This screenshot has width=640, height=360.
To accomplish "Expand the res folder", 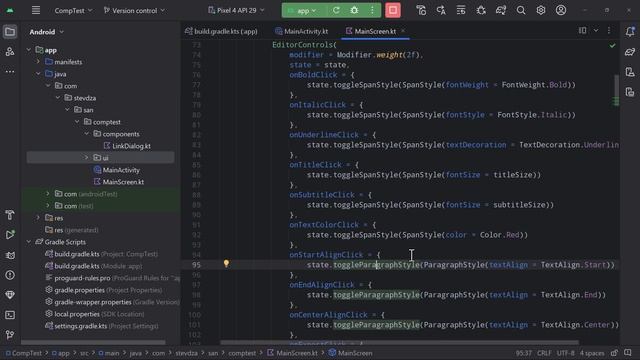I will pyautogui.click(x=38, y=218).
